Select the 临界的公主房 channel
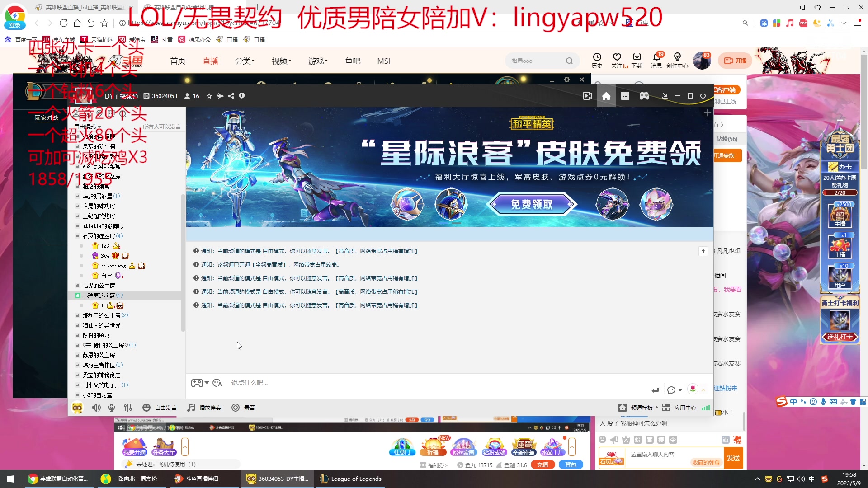 [99, 286]
